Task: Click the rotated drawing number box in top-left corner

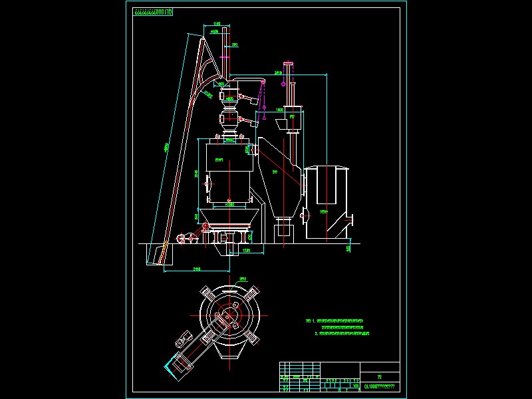Action: coord(153,12)
